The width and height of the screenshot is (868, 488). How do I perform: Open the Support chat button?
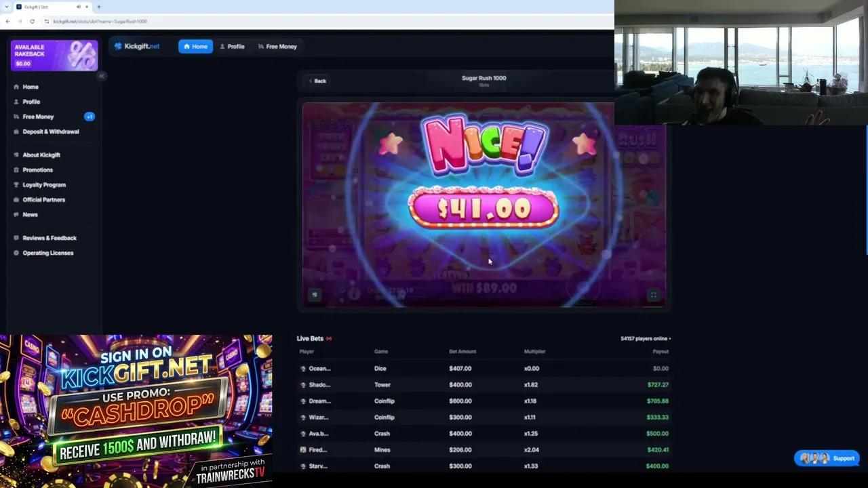[827, 458]
